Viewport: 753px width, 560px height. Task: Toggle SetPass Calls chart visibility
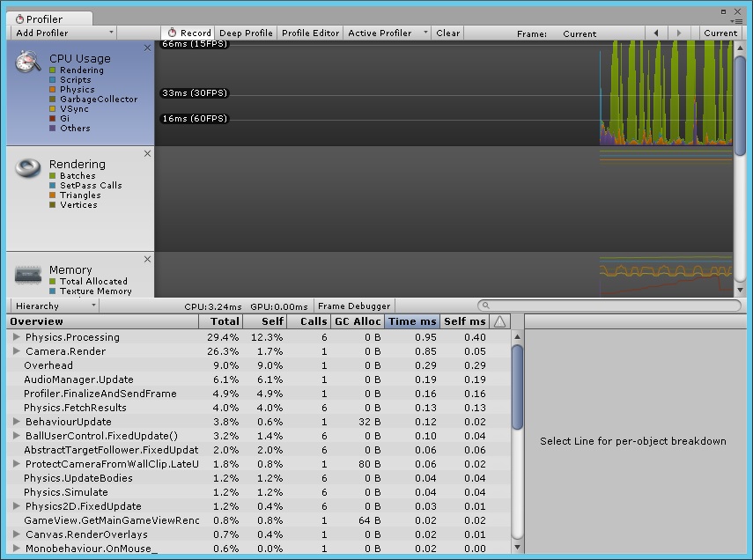[52, 186]
